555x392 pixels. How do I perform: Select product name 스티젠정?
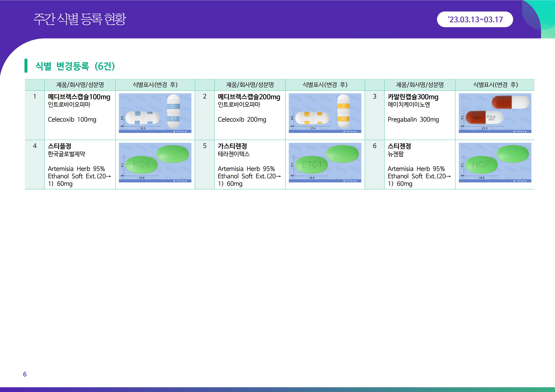399,146
